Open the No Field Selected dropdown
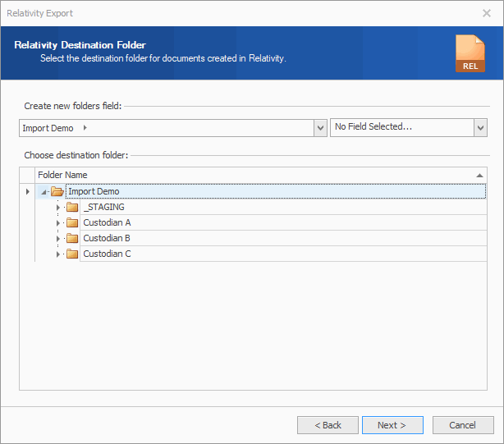 pos(480,128)
